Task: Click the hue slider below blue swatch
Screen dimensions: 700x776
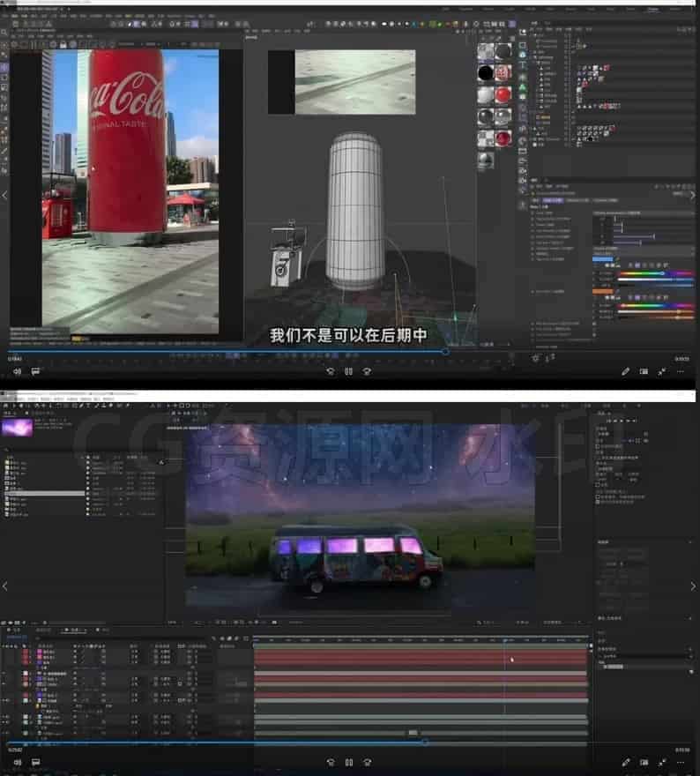Action: coord(655,273)
